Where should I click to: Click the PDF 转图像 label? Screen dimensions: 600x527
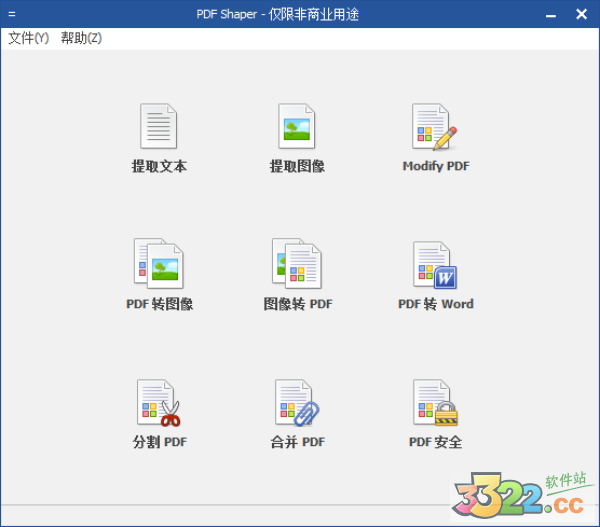(x=160, y=304)
